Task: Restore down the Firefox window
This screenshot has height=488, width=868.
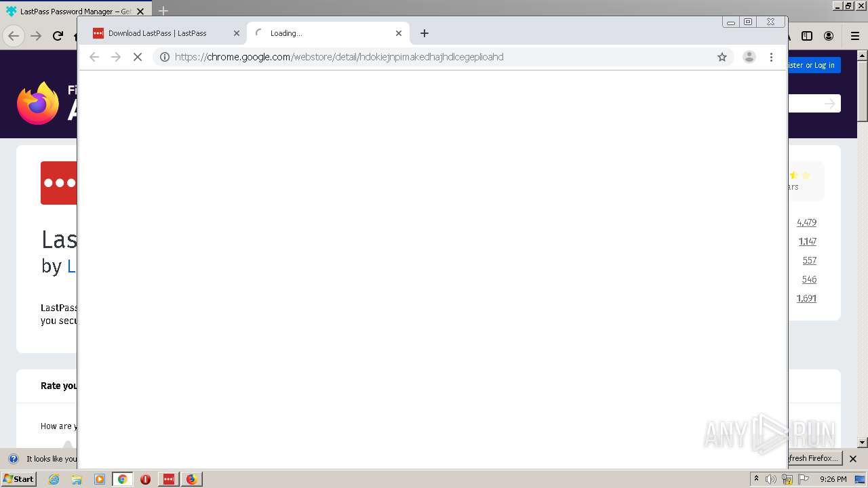Action: point(848,5)
